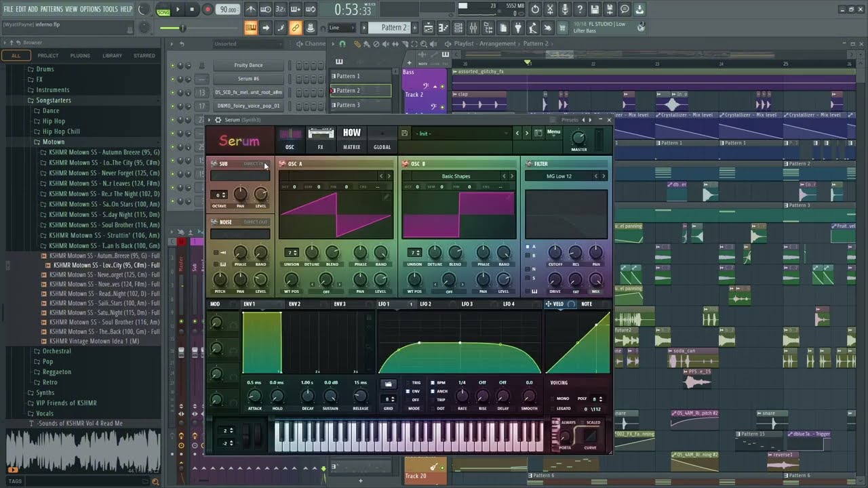
Task: Click the save icon in top toolbar
Action: click(x=595, y=9)
